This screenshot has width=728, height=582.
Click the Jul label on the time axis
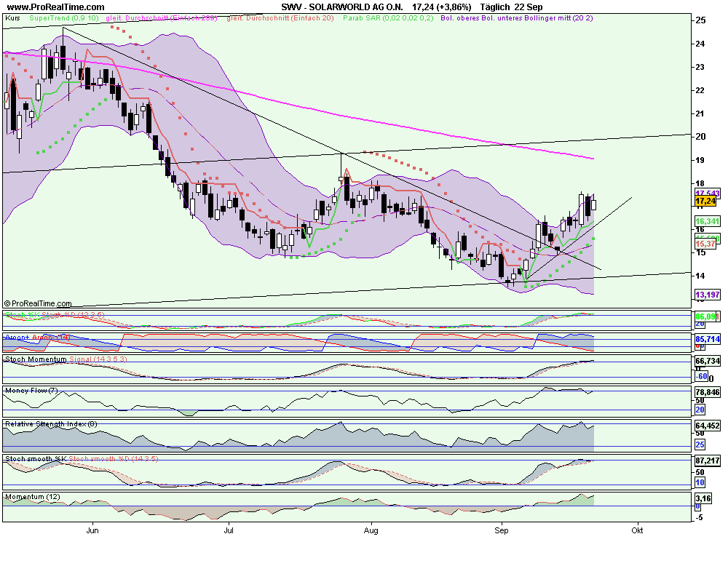(x=228, y=530)
